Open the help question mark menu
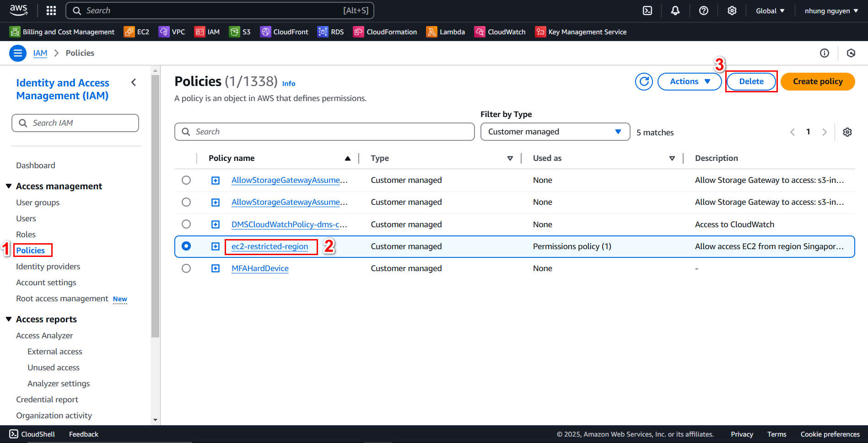Image resolution: width=868 pixels, height=443 pixels. point(704,11)
